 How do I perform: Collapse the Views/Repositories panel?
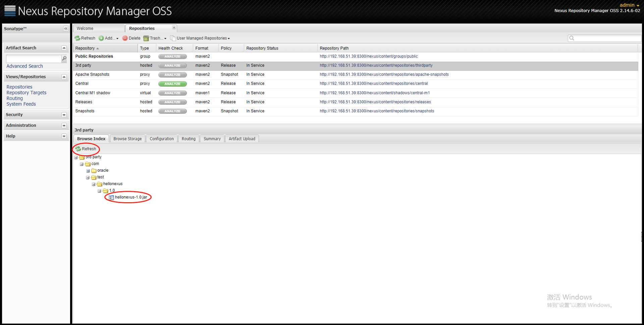64,77
